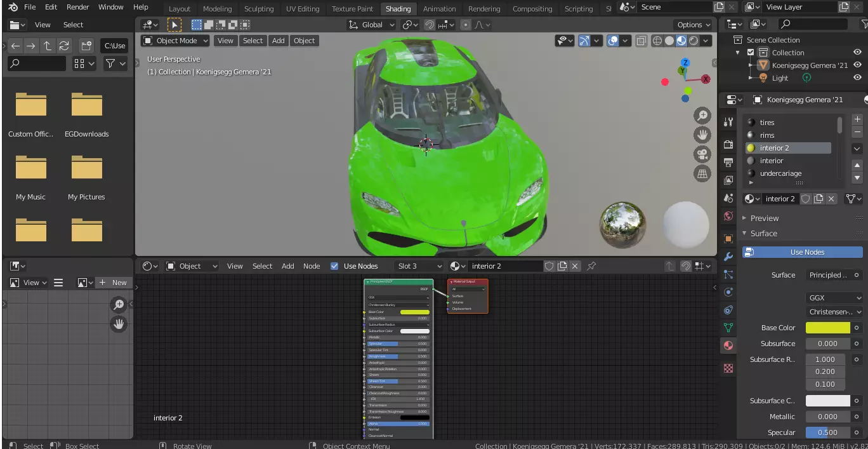Remove material slot with minus button
This screenshot has height=449, width=868.
(857, 132)
